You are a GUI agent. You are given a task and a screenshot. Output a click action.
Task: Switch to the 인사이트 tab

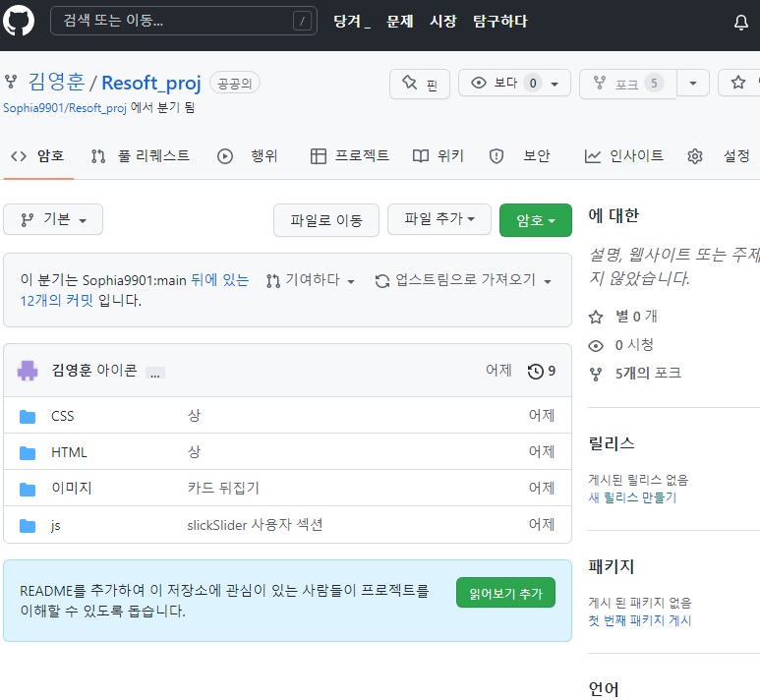(x=623, y=156)
